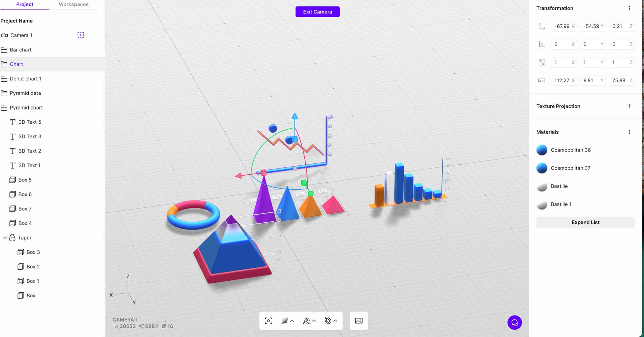Click the position Y field -54.59
Viewport: 644px width, 337px height.
(593, 26)
